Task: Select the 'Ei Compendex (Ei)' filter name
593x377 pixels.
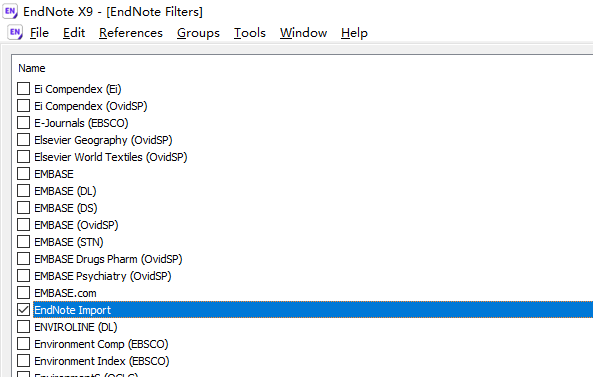Action: pyautogui.click(x=78, y=89)
